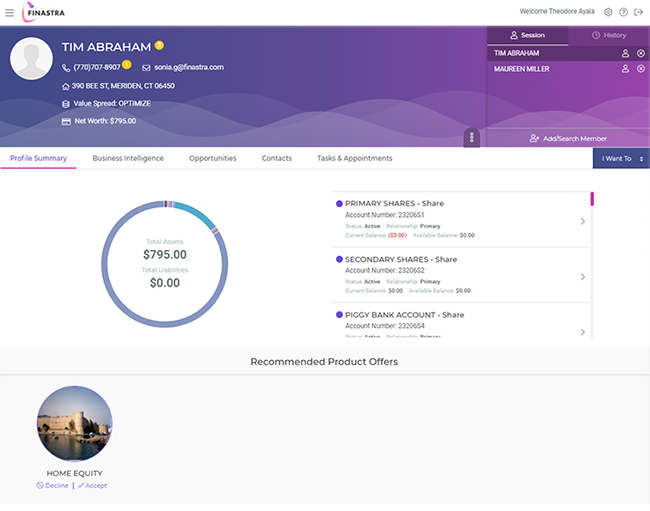Click the PIGGY BANK ACCOUNT - Share title
The height and width of the screenshot is (511, 650).
[x=405, y=315]
